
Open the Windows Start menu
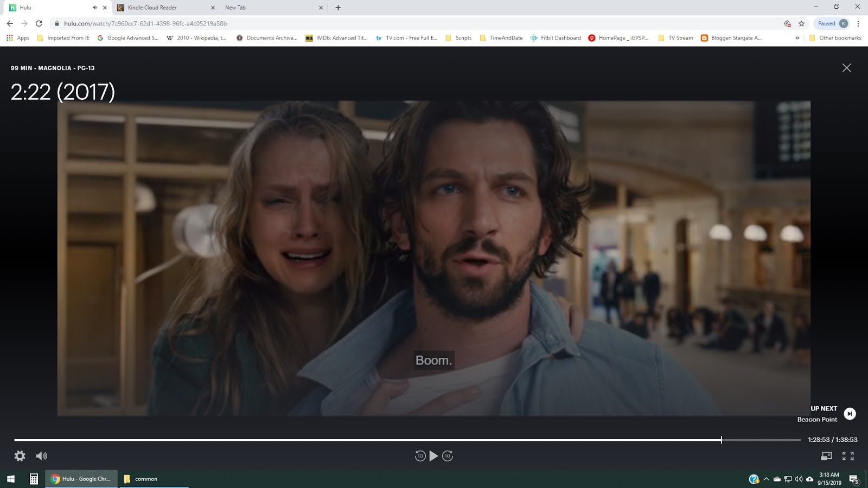click(11, 479)
